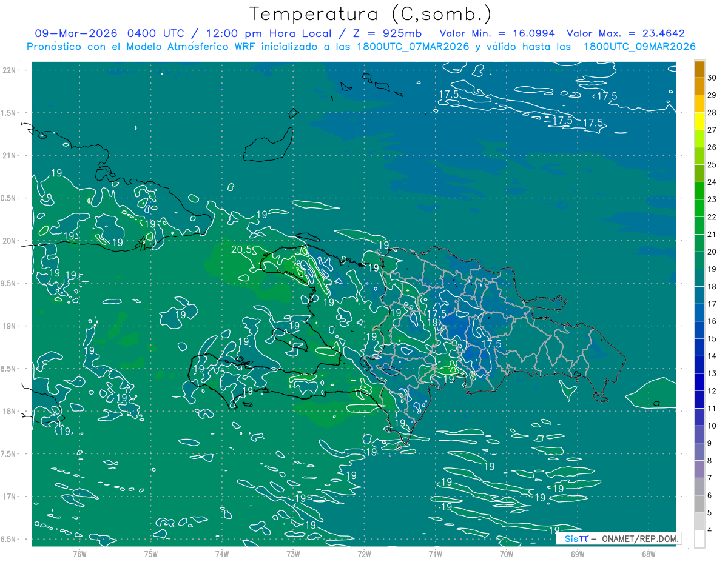
Task: Pick the blue colorbar swatch between 15 and 16
Action: point(699,330)
